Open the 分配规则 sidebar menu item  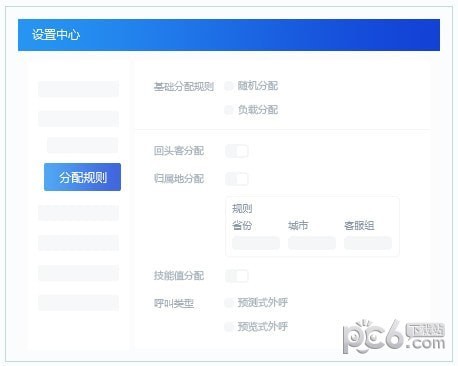pyautogui.click(x=82, y=177)
